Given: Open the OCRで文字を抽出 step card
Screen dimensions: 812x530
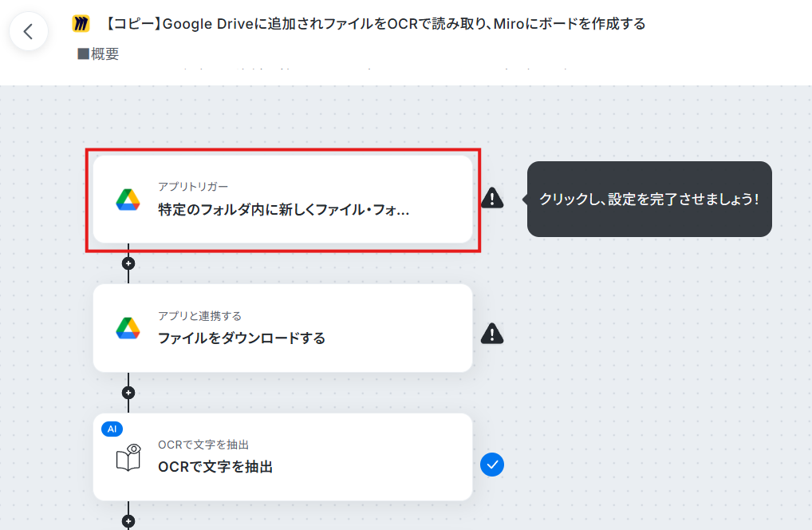Looking at the screenshot, I should point(282,457).
